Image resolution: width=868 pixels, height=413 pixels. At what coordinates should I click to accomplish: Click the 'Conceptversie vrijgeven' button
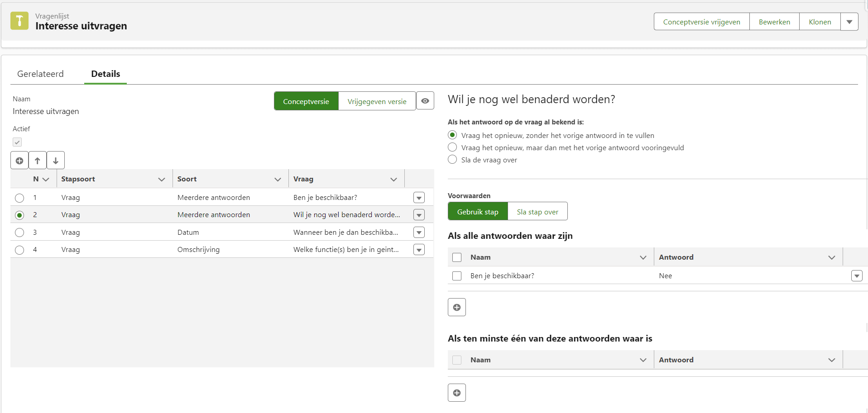(701, 22)
